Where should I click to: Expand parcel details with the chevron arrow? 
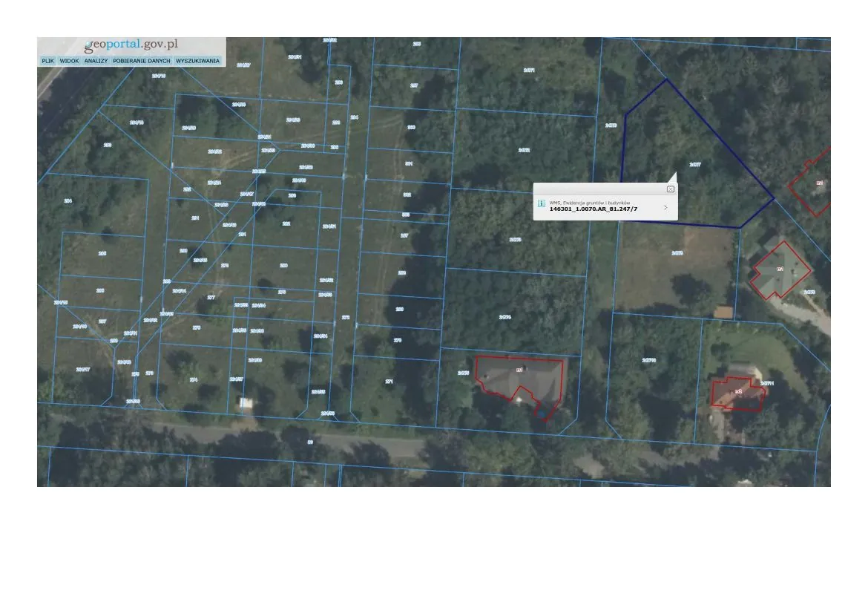665,207
